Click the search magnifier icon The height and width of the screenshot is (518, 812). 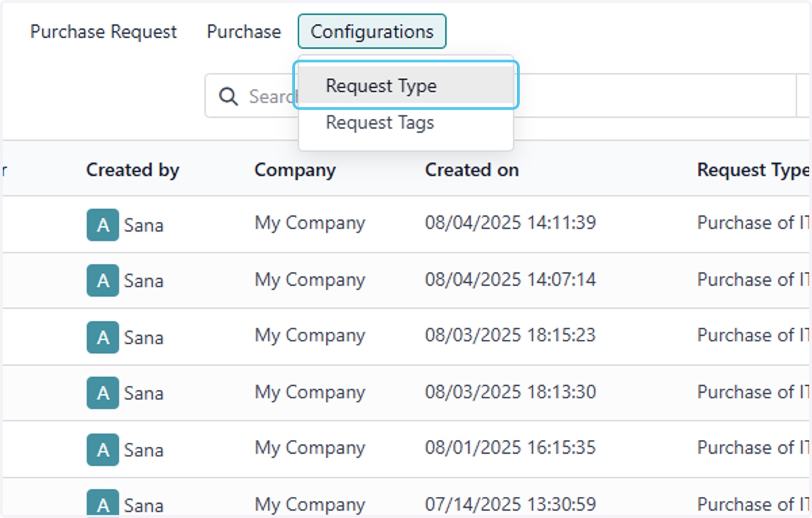229,96
